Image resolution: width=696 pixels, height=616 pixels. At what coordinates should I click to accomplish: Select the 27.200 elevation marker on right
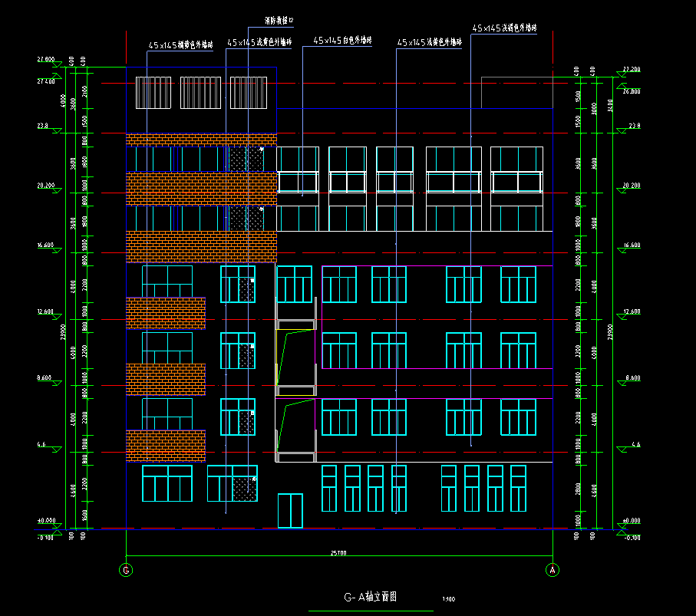632,70
